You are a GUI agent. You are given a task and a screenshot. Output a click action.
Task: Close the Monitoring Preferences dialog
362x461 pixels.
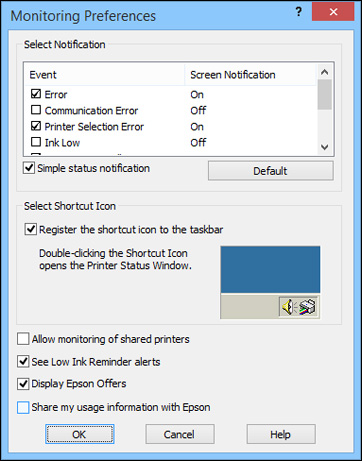coord(333,12)
